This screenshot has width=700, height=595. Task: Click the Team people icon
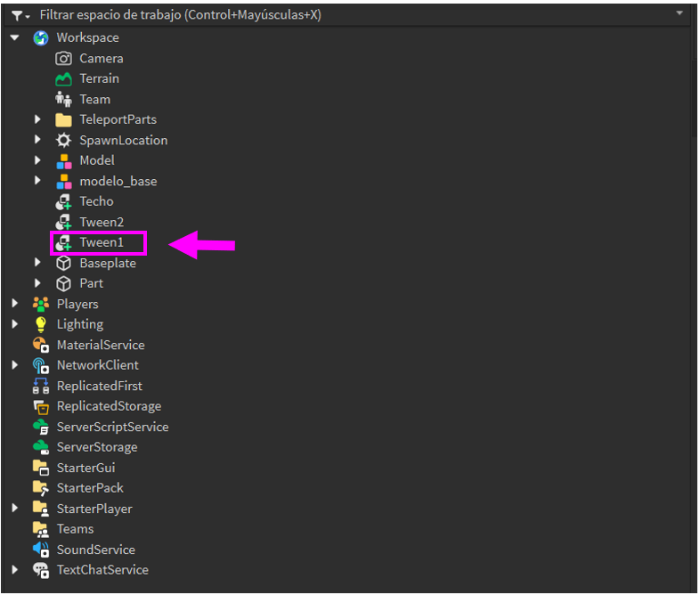click(63, 100)
